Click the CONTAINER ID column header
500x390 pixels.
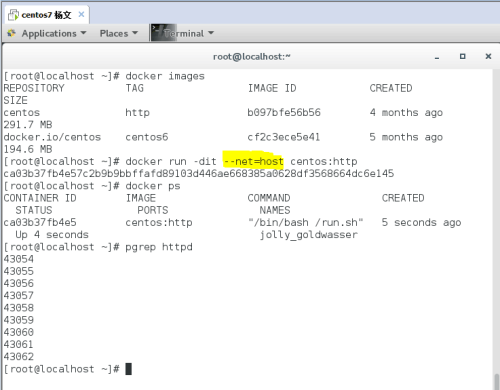40,198
